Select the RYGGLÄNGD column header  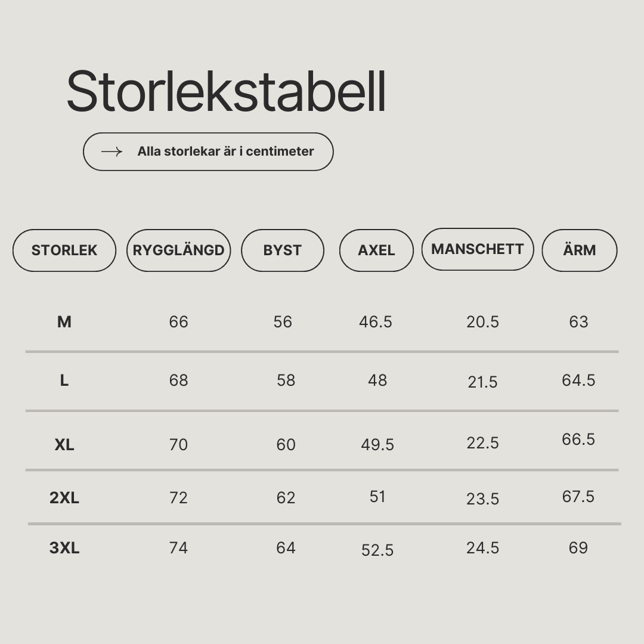point(179,250)
